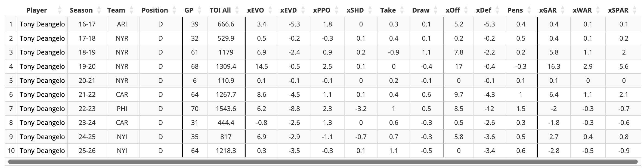Click the sort arrows beside xWAR header

coord(598,10)
